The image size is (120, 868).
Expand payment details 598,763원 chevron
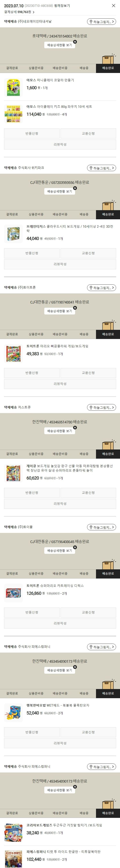click(33, 12)
